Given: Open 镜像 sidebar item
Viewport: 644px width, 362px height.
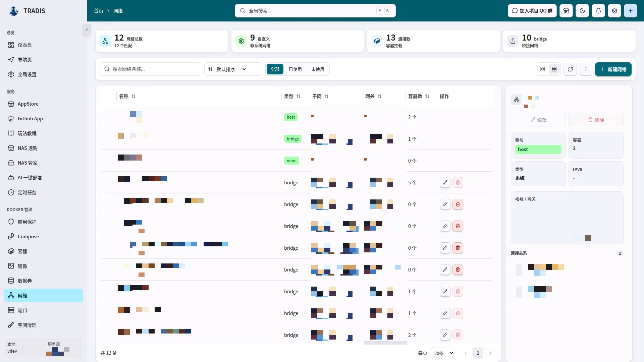Looking at the screenshot, I should click(x=44, y=266).
